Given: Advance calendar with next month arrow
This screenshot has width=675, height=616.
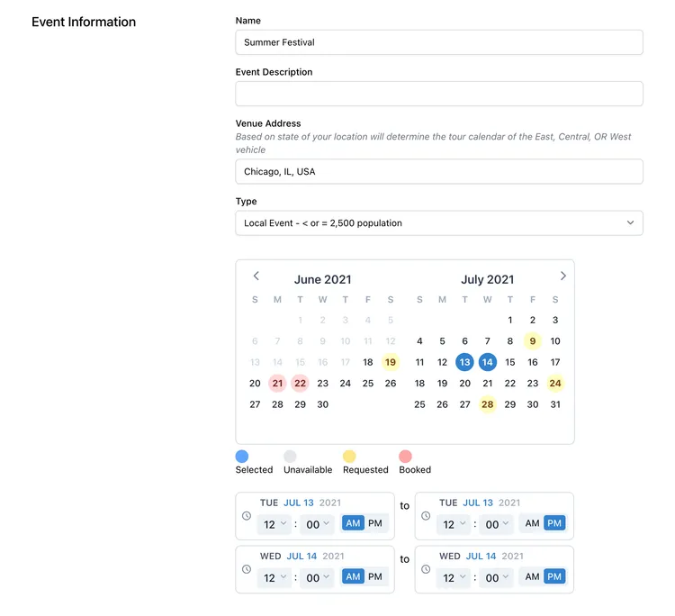Looking at the screenshot, I should 562,276.
